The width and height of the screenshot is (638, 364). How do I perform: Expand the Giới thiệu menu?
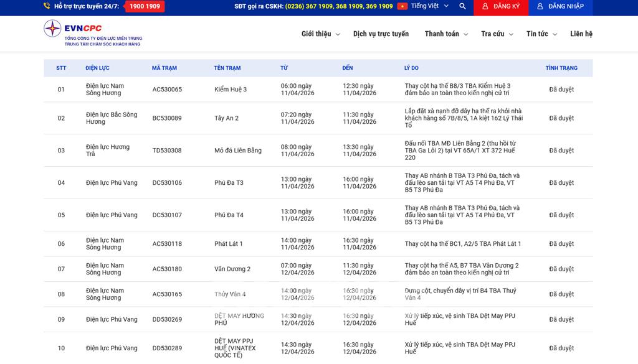click(x=320, y=34)
